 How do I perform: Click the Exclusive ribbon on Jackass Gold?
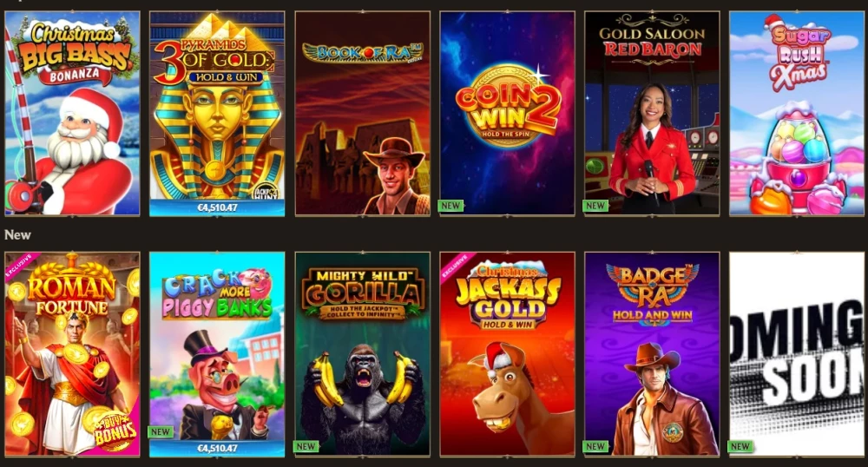click(455, 266)
